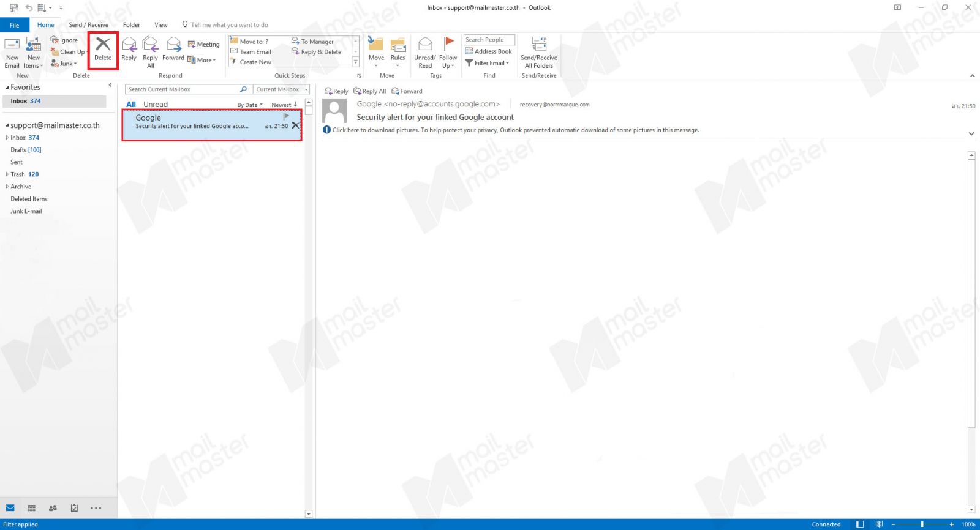Click the Reply All ribbon icon
Image resolution: width=980 pixels, height=530 pixels.
coord(151,52)
